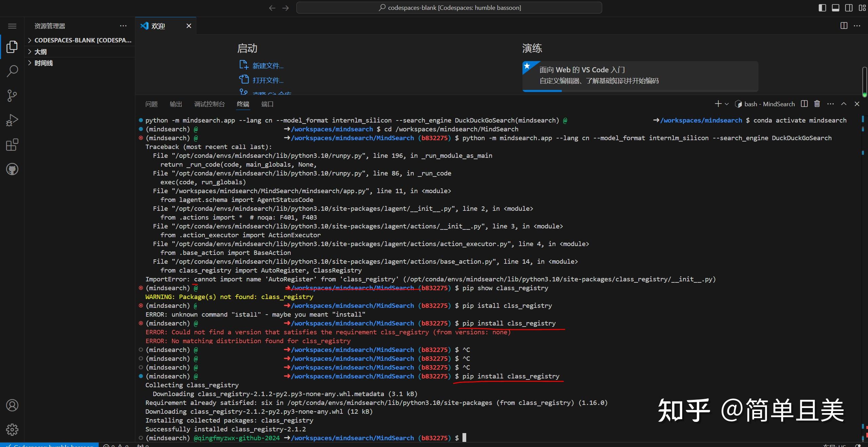Click the 新建文件 link
Image resolution: width=868 pixels, height=447 pixels.
268,65
